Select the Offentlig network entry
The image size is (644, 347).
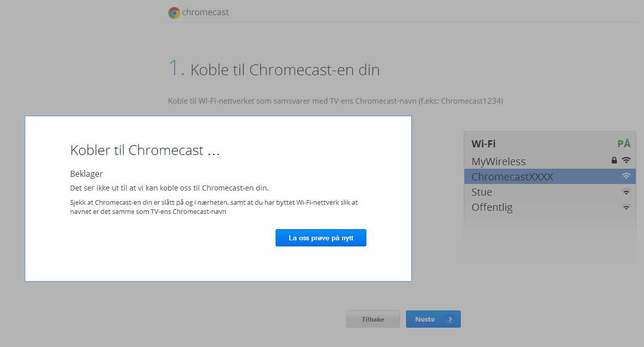click(550, 207)
